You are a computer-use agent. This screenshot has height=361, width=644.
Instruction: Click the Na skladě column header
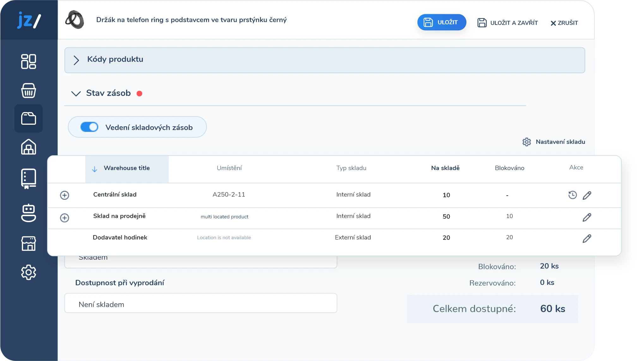(x=445, y=168)
